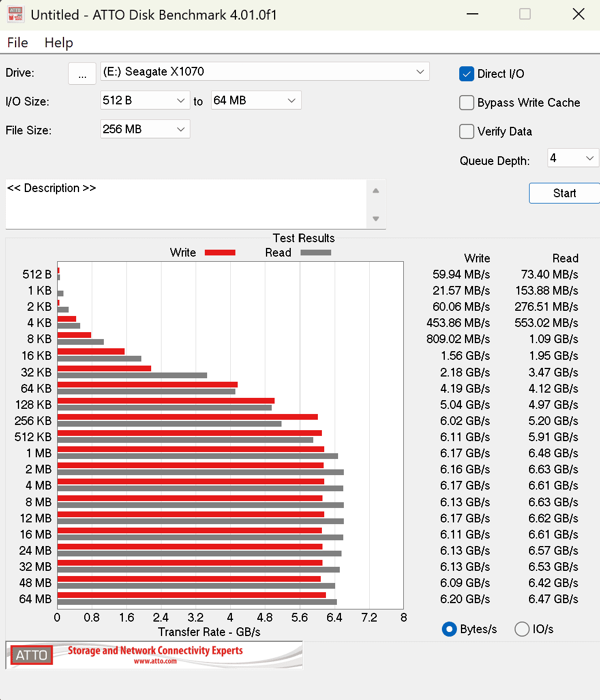Click the ATTO banner advertisement

(154, 655)
